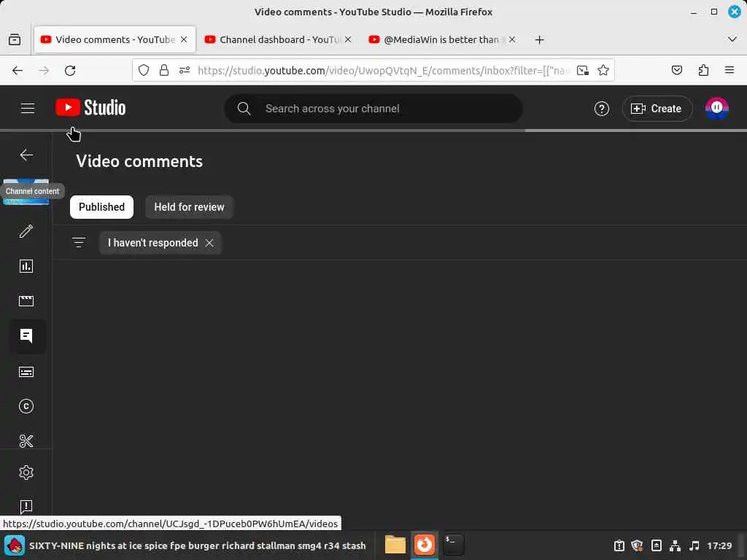
Task: Bookmark this page with star icon
Action: (x=603, y=71)
